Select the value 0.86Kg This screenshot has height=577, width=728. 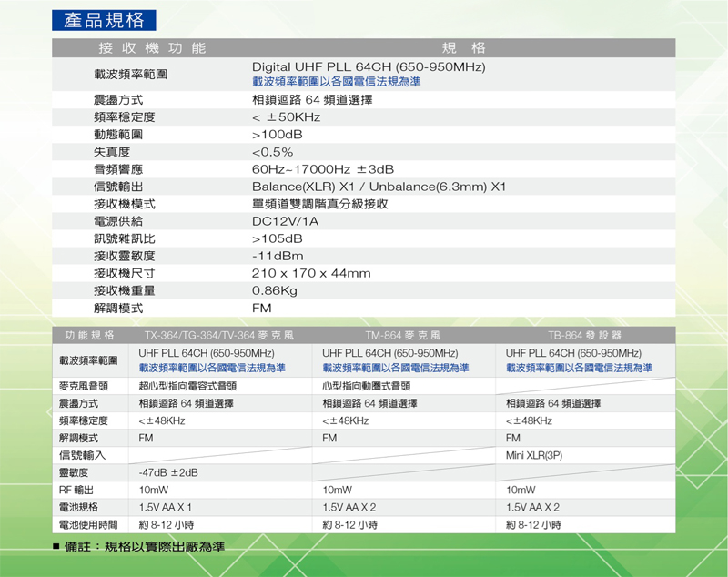[x=275, y=290]
